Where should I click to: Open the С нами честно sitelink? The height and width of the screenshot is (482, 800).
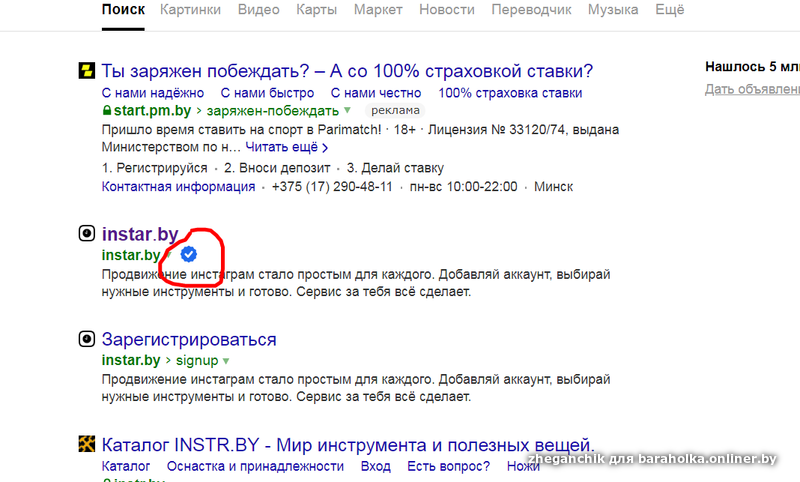(376, 93)
